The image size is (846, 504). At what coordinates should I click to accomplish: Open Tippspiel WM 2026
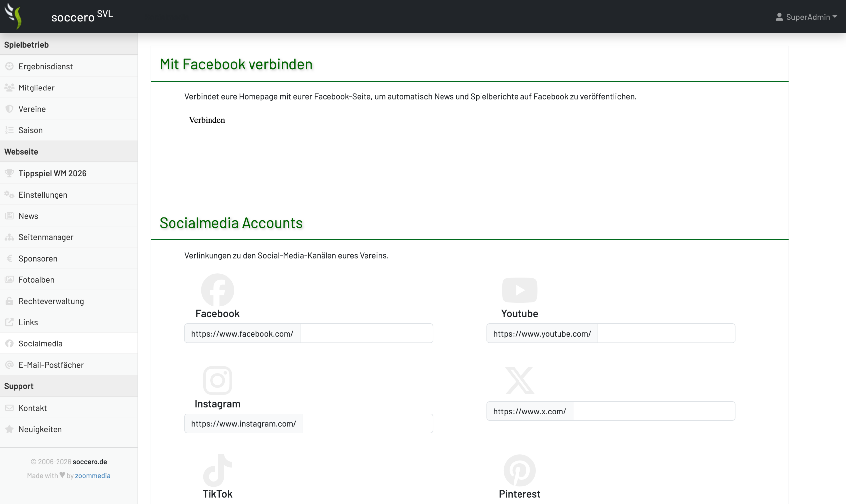69,173
